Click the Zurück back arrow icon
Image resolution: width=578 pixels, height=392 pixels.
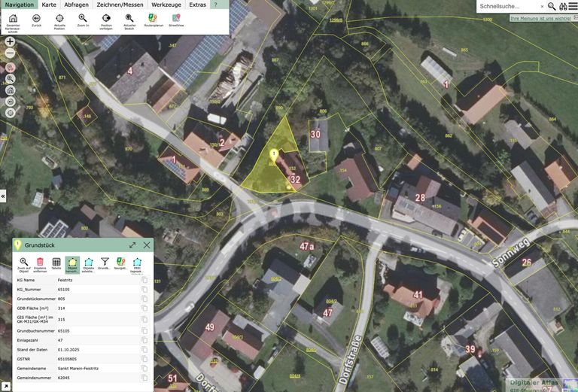[x=36, y=20]
